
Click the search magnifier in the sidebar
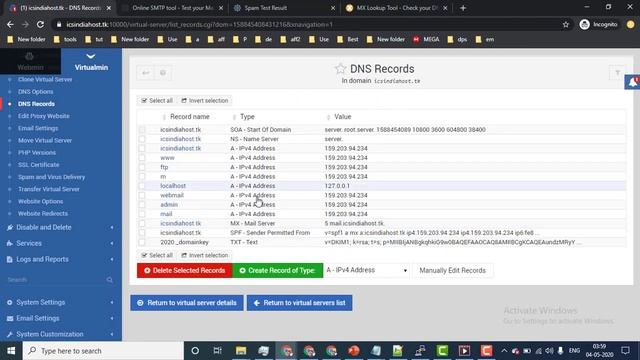pos(109,280)
